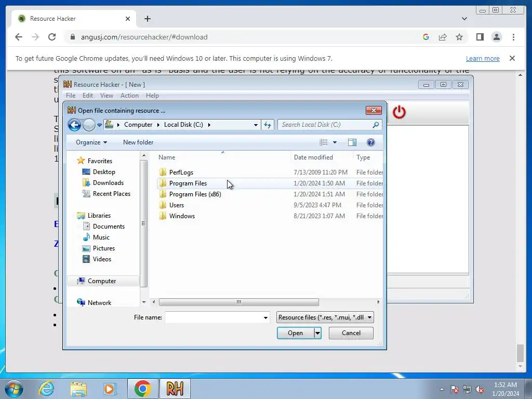Click the search magnifier in Search Local Disk
The image size is (532, 399).
pyautogui.click(x=376, y=125)
